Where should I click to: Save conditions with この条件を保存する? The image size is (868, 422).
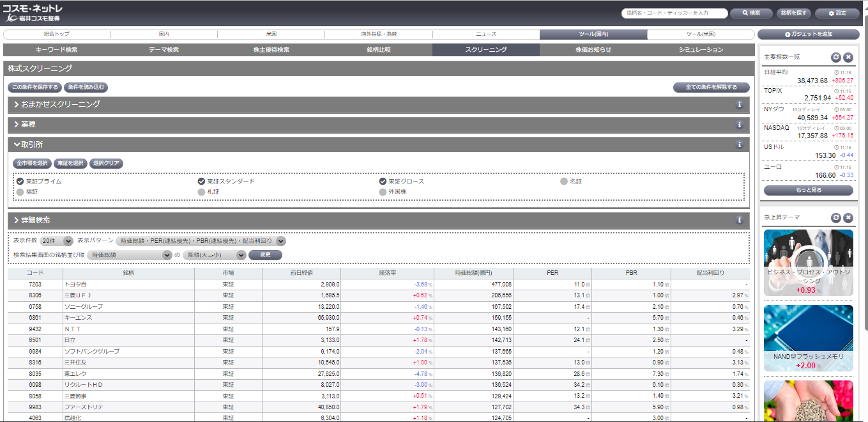[x=34, y=88]
